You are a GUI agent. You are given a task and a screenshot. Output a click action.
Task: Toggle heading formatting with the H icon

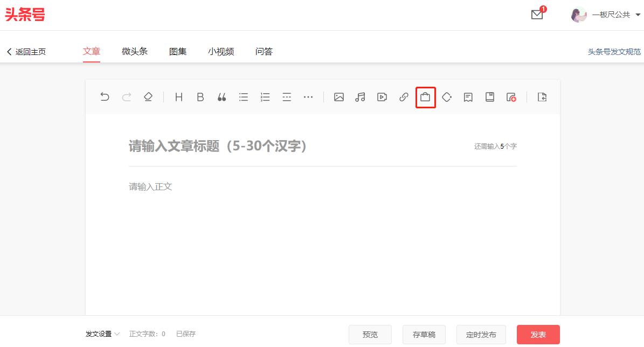pyautogui.click(x=178, y=97)
